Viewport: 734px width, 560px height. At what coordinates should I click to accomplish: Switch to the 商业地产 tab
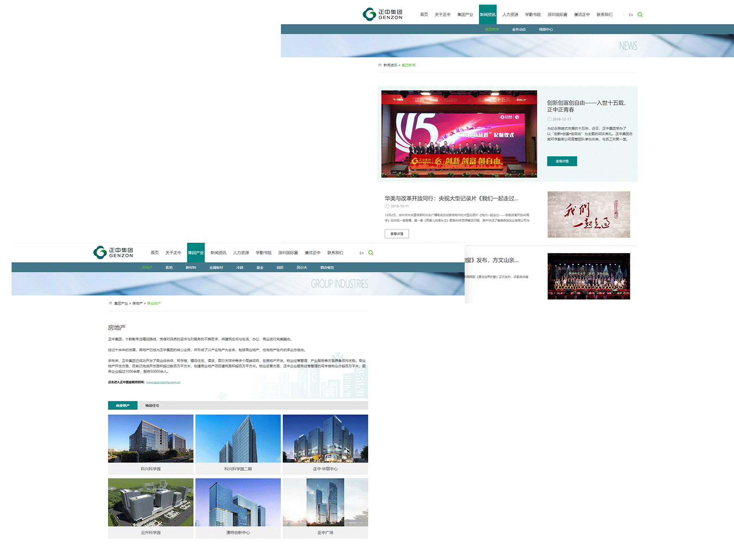tap(123, 406)
